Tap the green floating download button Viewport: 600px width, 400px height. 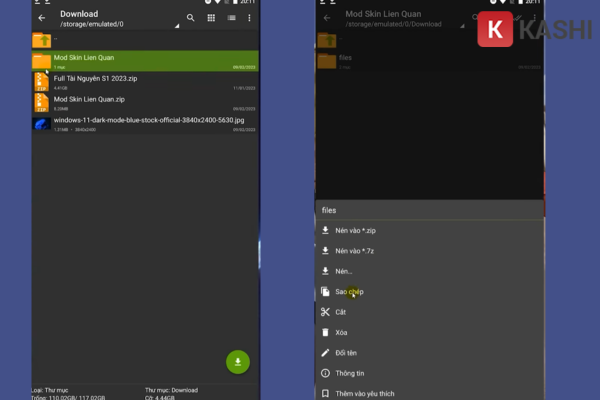[238, 362]
